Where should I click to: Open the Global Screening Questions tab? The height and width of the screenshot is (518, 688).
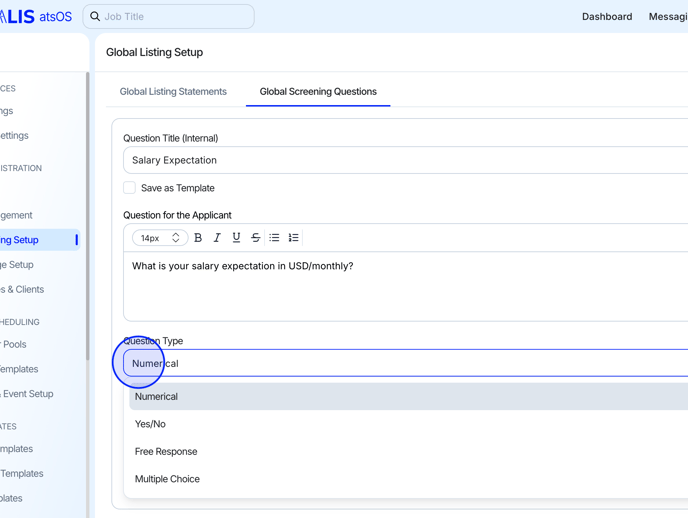click(318, 92)
